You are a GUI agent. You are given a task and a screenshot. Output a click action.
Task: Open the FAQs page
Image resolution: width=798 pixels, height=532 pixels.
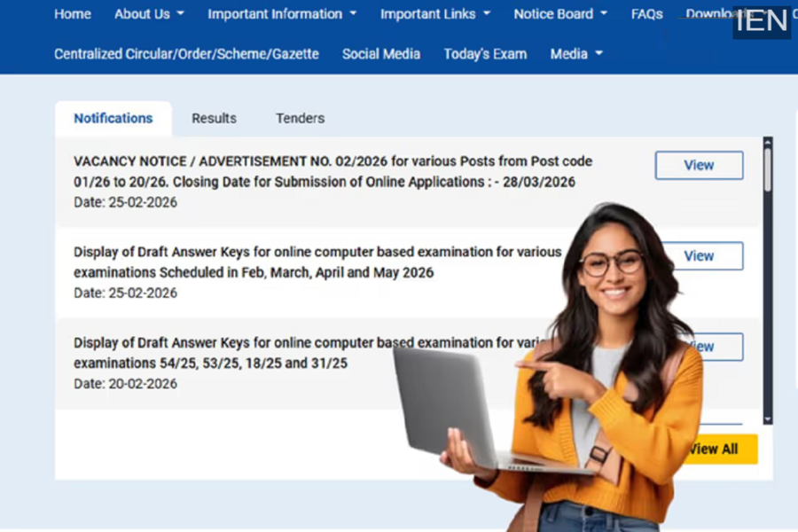coord(646,14)
